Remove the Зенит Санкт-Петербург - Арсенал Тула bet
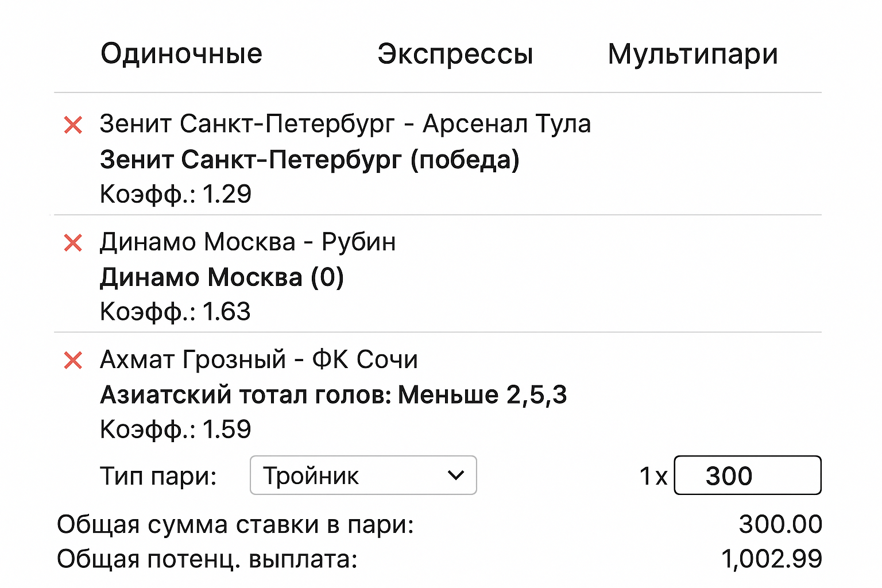 (72, 124)
